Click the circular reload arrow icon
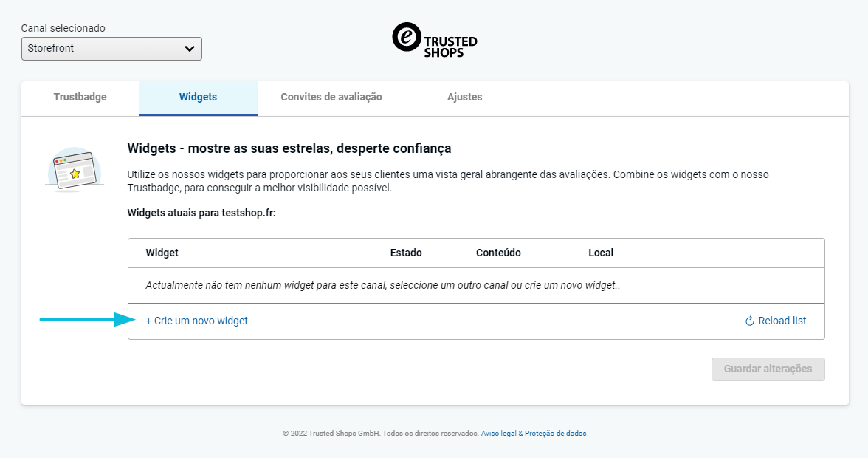 point(749,321)
